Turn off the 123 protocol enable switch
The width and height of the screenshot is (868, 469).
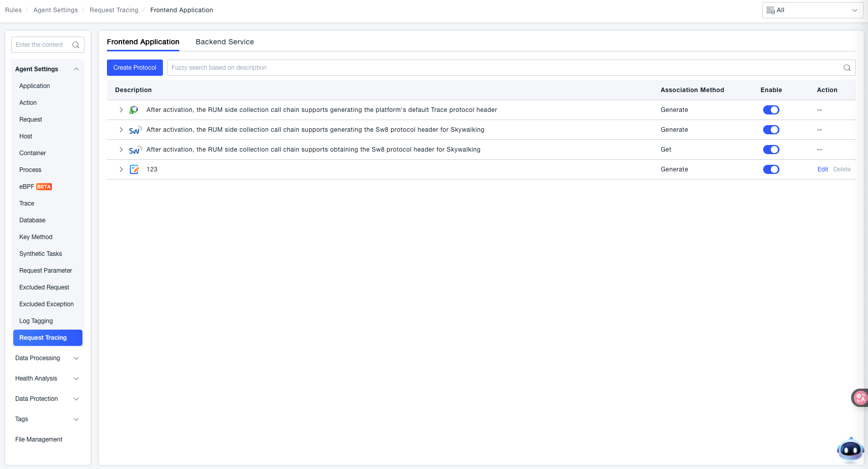[x=771, y=169]
